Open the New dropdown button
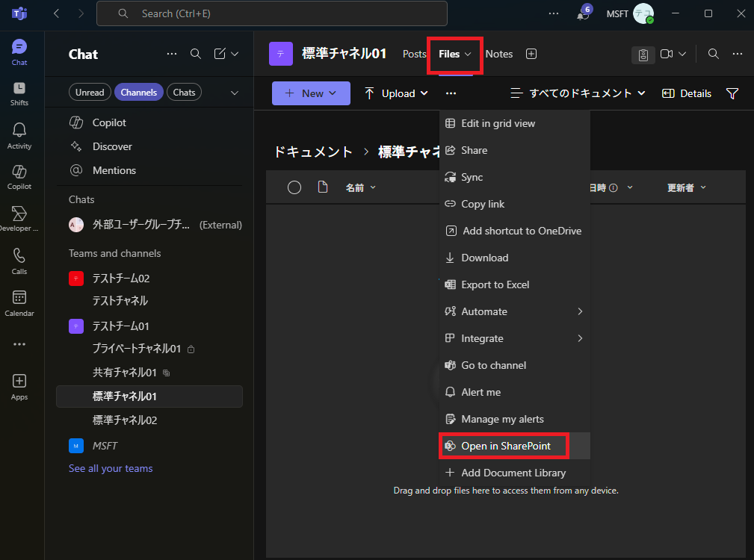The image size is (754, 560). [311, 93]
